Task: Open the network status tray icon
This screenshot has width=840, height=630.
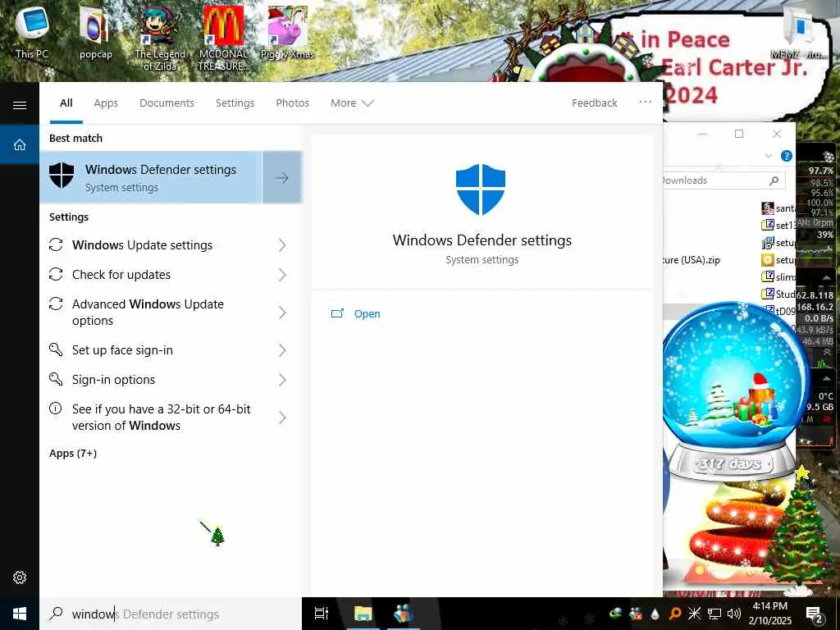Action: (714, 614)
